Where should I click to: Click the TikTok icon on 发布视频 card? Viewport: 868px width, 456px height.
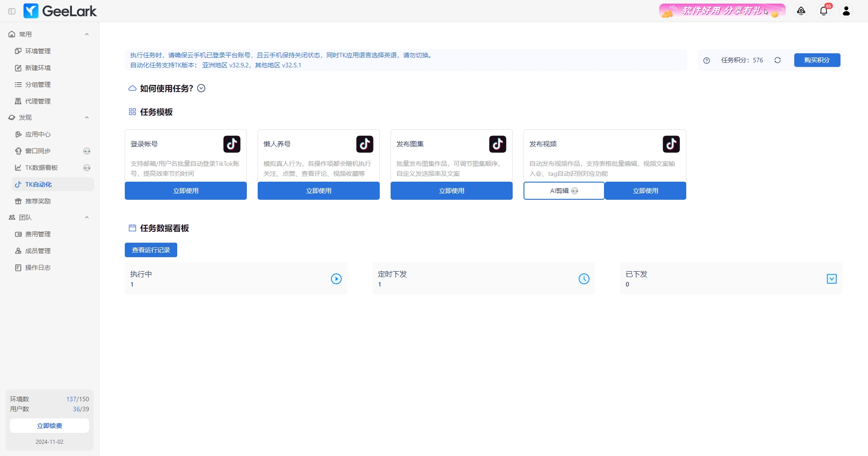671,144
